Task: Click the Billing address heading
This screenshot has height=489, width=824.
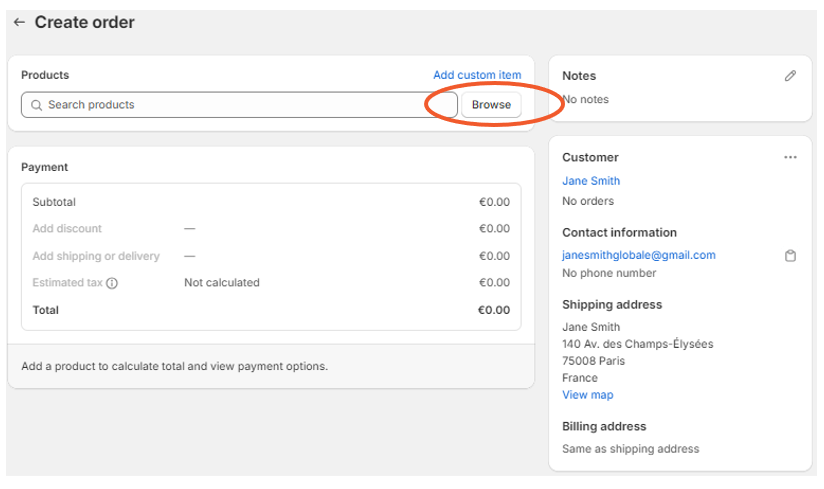Action: (x=604, y=426)
